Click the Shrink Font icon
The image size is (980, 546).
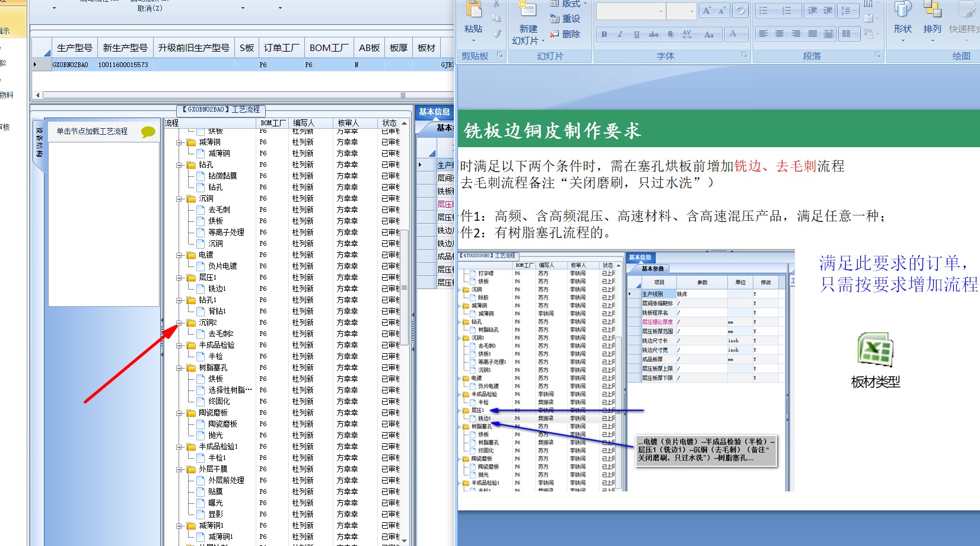tap(722, 11)
